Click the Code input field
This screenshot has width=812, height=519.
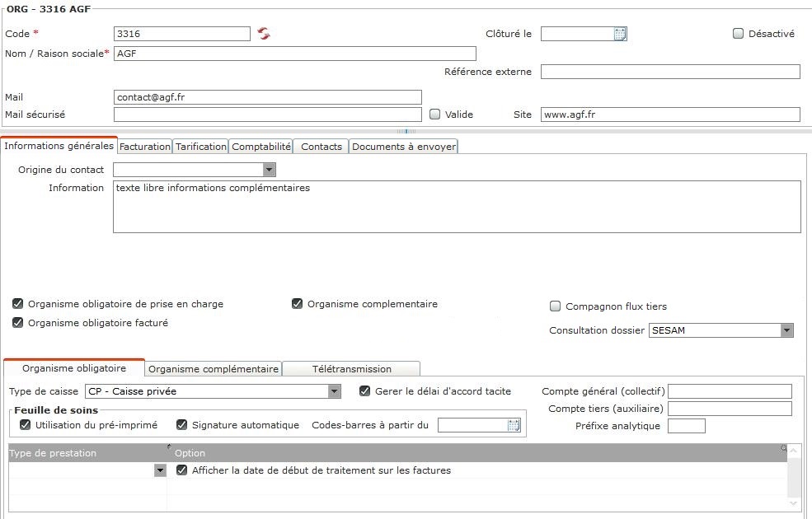181,34
